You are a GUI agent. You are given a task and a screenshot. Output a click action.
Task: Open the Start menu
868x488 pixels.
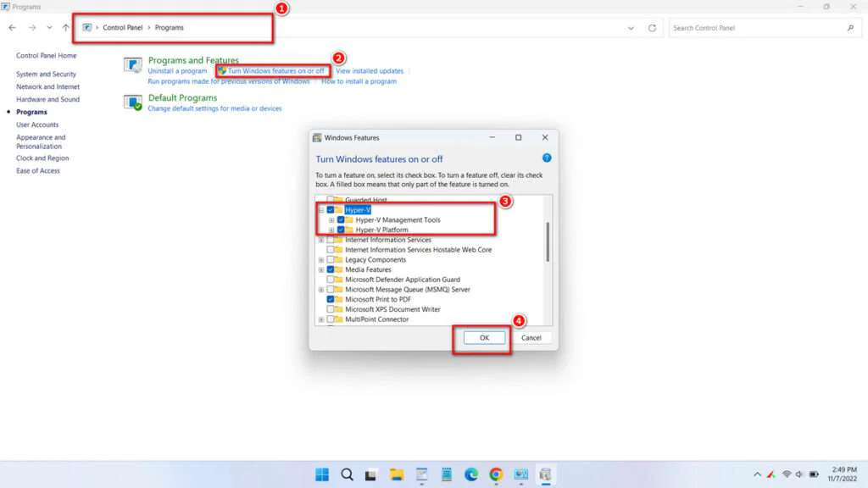pos(321,474)
